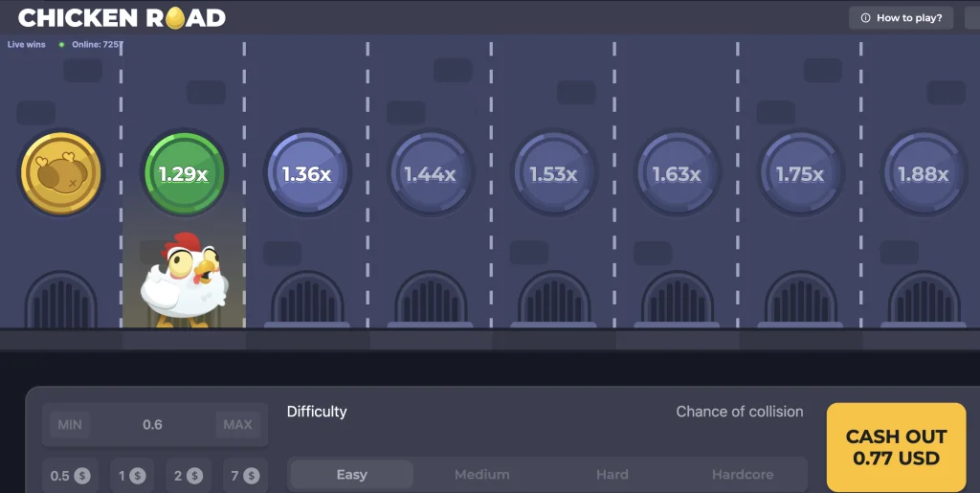Click the Chicken Road logo
Image resolution: width=980 pixels, height=493 pixels.
tap(122, 18)
